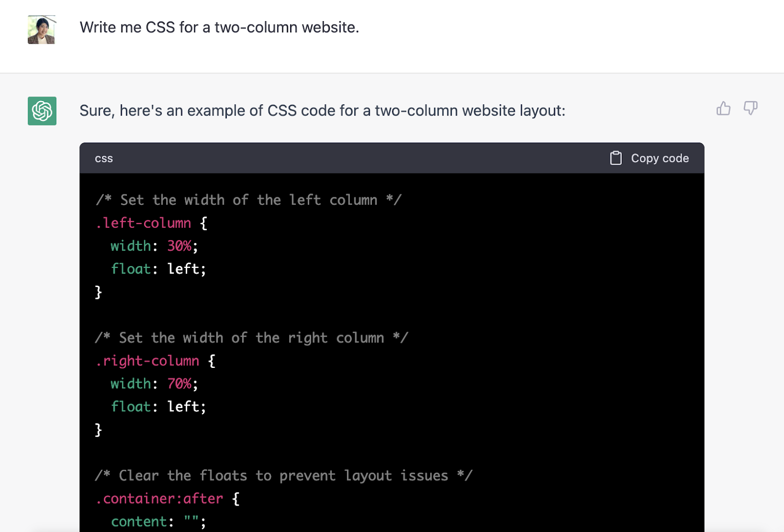Click the thumbs up feedback icon

click(x=723, y=108)
